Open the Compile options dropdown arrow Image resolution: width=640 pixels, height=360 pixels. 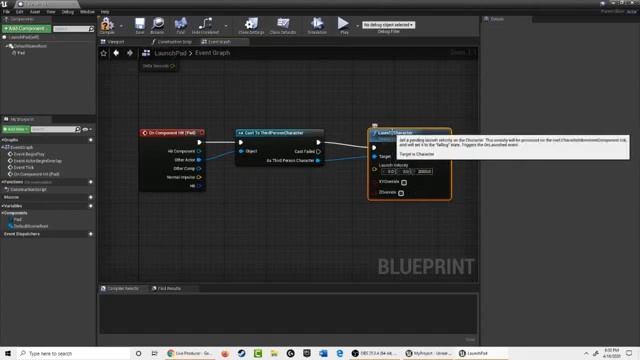coord(121,26)
